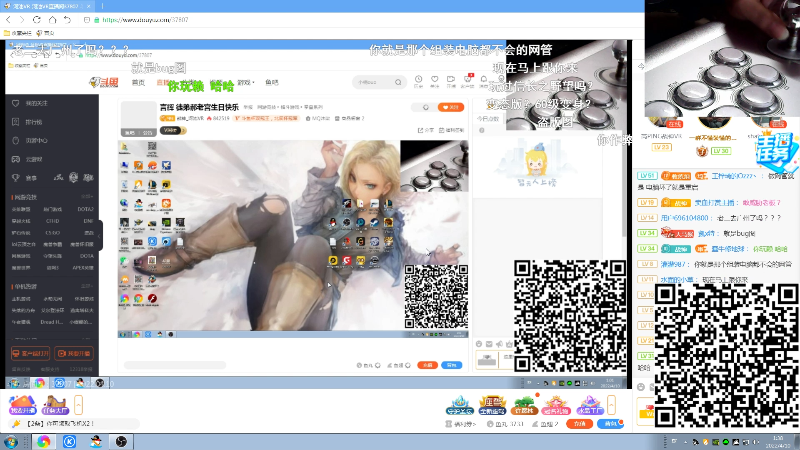800x450 pixels.
Task: Expand the 游戏 dropdown in the navigation bar
Action: click(246, 82)
